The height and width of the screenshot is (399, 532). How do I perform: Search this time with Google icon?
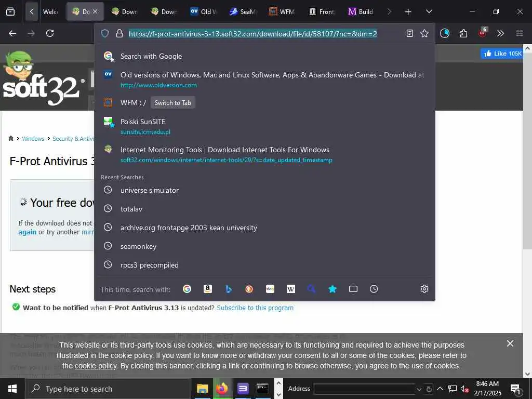pyautogui.click(x=187, y=289)
